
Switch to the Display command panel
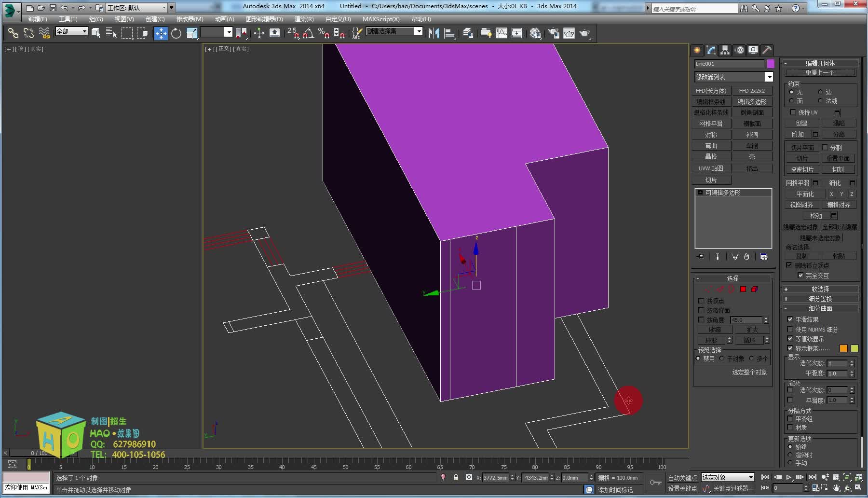coord(753,50)
